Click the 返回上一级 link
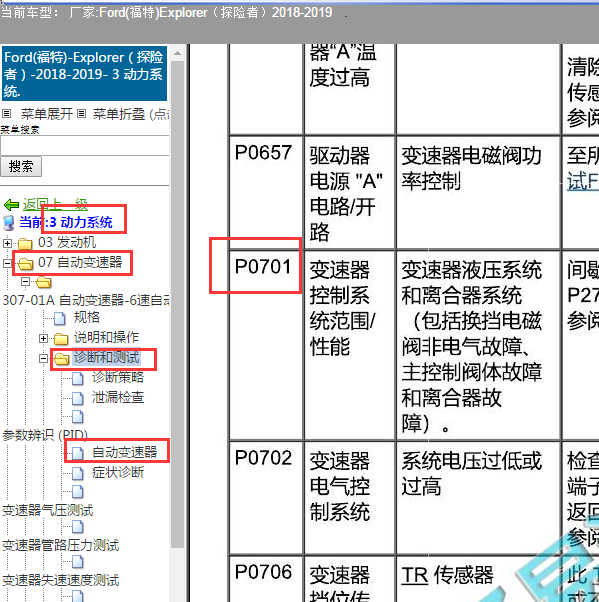This screenshot has height=602, width=599. click(x=55, y=204)
